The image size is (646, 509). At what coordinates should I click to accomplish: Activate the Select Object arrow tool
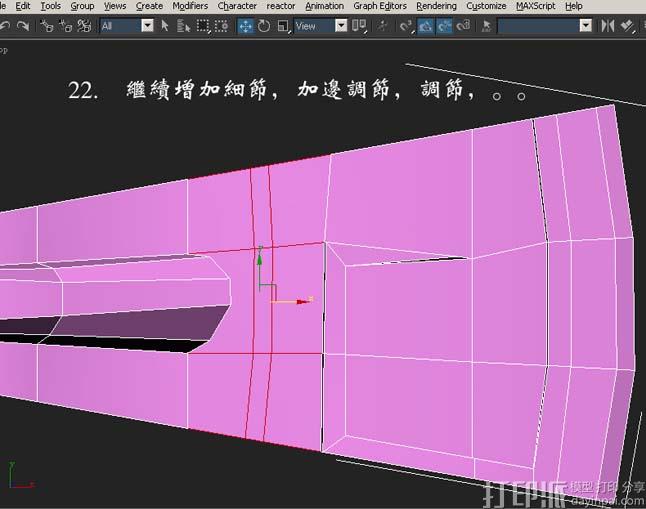[167, 26]
